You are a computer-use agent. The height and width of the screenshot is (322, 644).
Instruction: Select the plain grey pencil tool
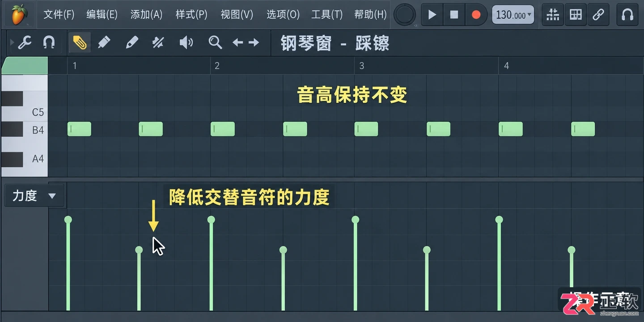[131, 42]
